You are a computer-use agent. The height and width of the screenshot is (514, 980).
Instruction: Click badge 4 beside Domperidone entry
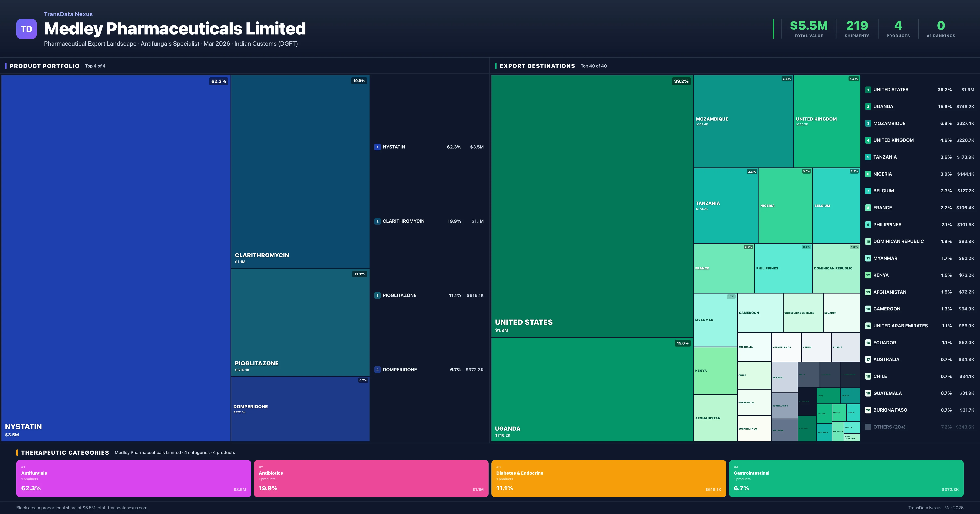coord(377,369)
